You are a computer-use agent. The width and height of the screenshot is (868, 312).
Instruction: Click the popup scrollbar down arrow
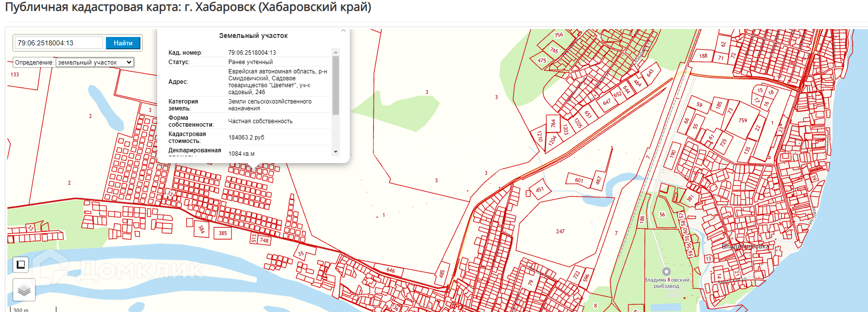[x=335, y=152]
